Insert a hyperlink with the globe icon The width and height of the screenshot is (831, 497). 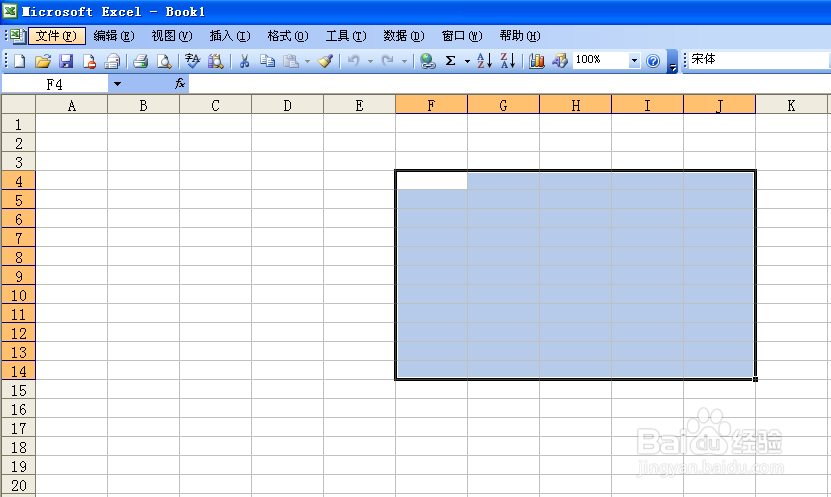[x=427, y=61]
